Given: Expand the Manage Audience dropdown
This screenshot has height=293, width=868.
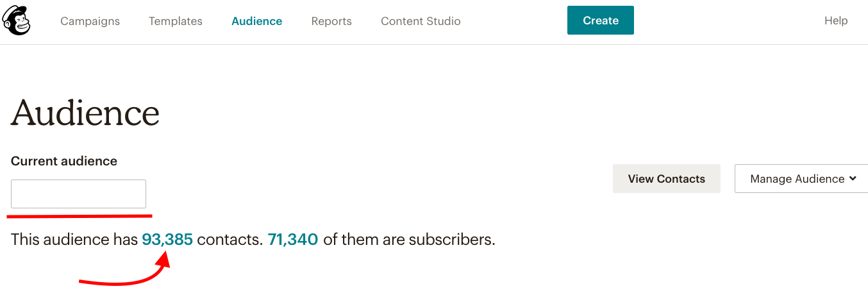Looking at the screenshot, I should pos(803,179).
